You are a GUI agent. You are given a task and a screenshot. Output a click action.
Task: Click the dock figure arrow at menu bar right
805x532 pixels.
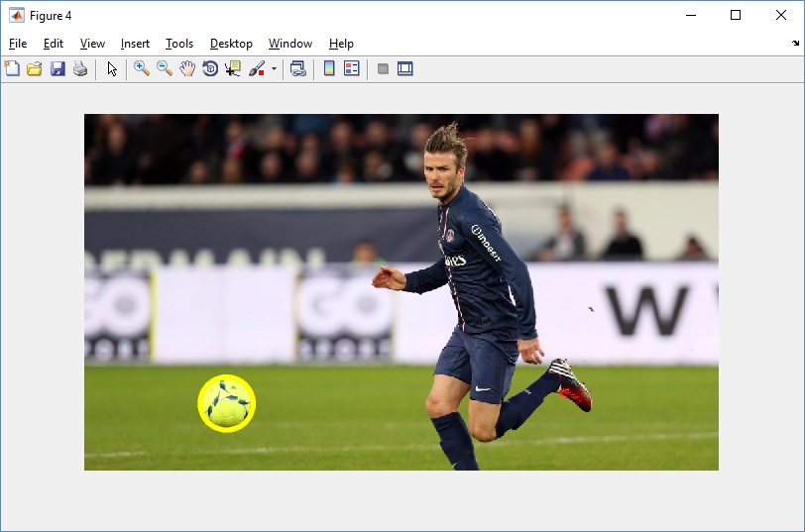coord(795,44)
